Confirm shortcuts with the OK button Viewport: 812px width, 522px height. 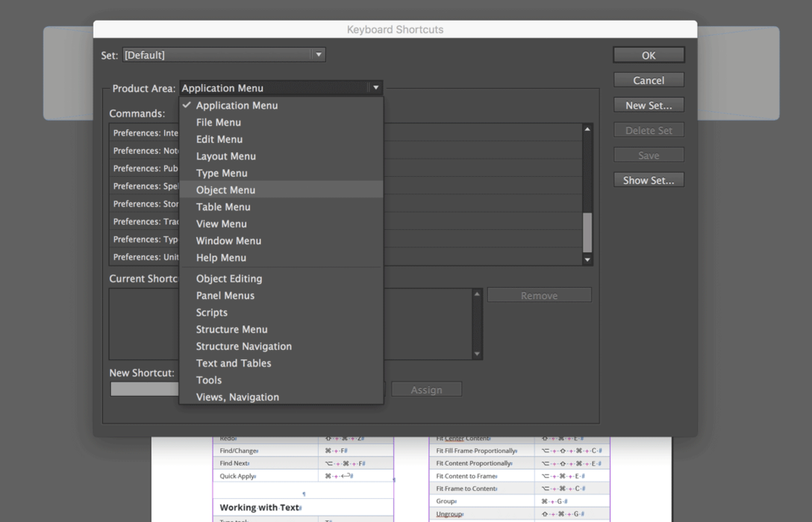click(648, 55)
